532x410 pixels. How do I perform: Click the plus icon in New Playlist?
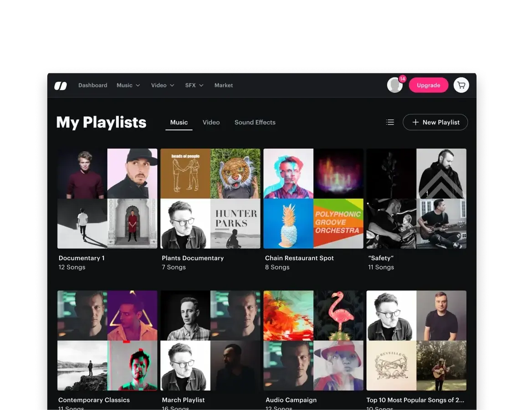[x=415, y=122]
